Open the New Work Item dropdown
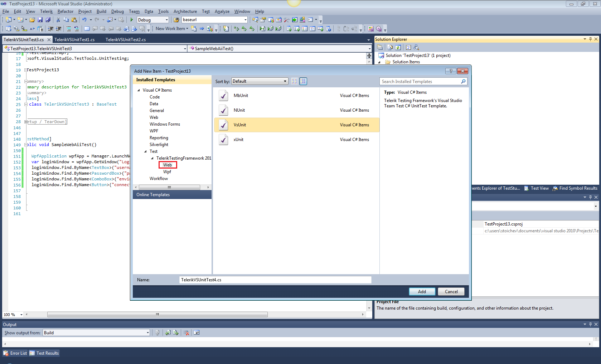The image size is (601, 364). click(x=172, y=29)
